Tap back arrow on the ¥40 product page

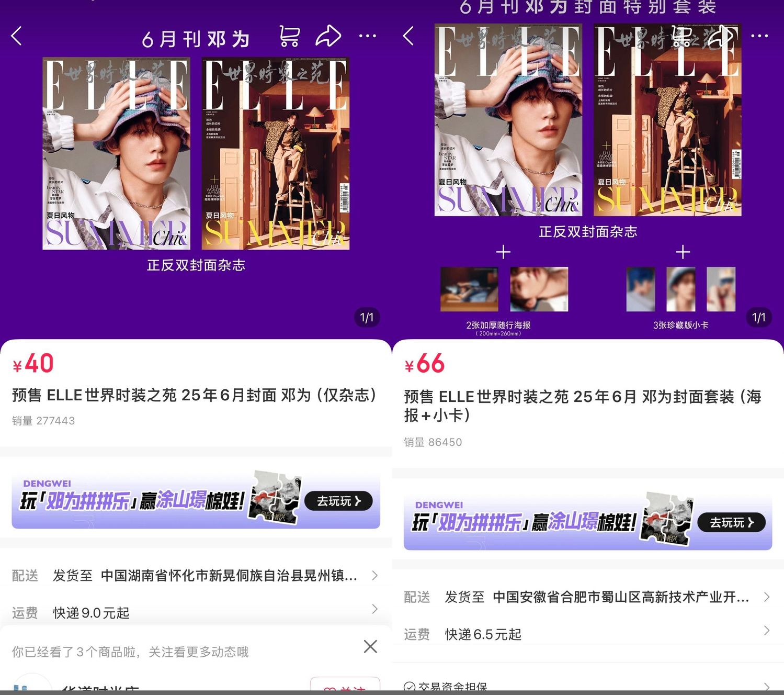pos(17,36)
